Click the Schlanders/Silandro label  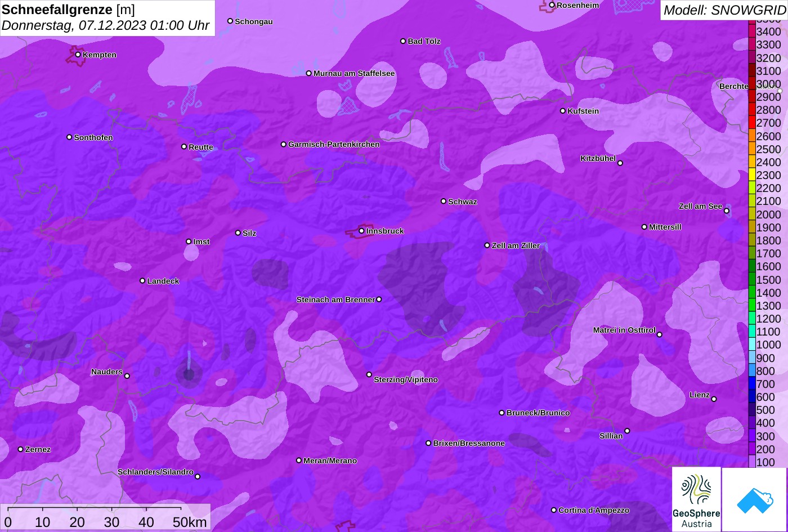click(x=155, y=472)
